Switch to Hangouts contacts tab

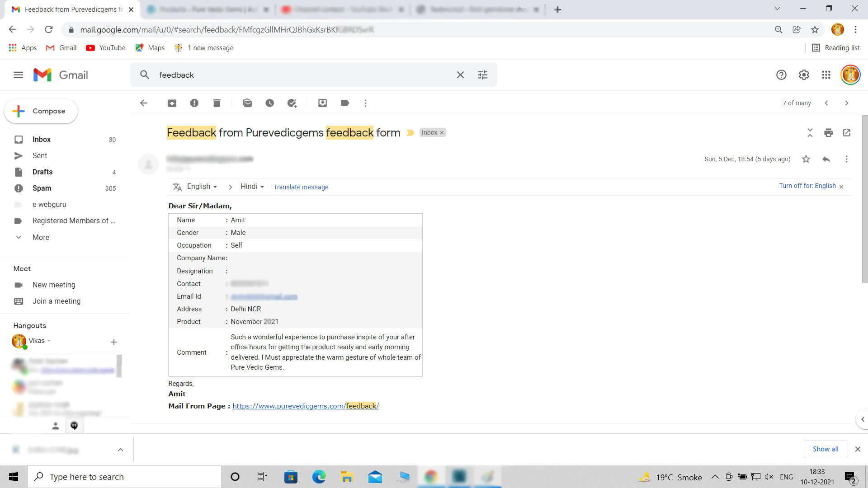point(56,426)
